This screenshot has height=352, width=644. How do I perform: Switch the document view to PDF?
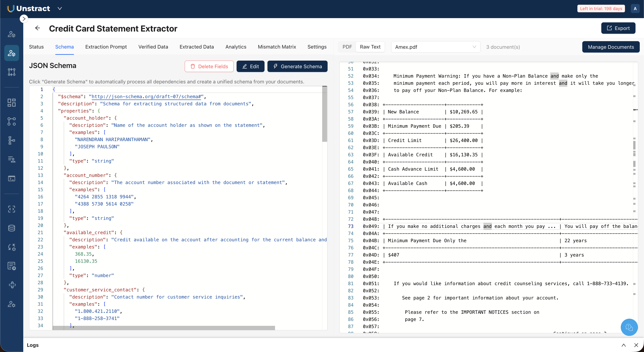coord(347,47)
